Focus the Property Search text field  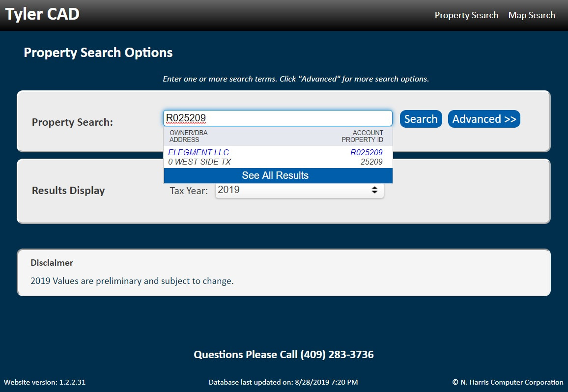pyautogui.click(x=278, y=118)
